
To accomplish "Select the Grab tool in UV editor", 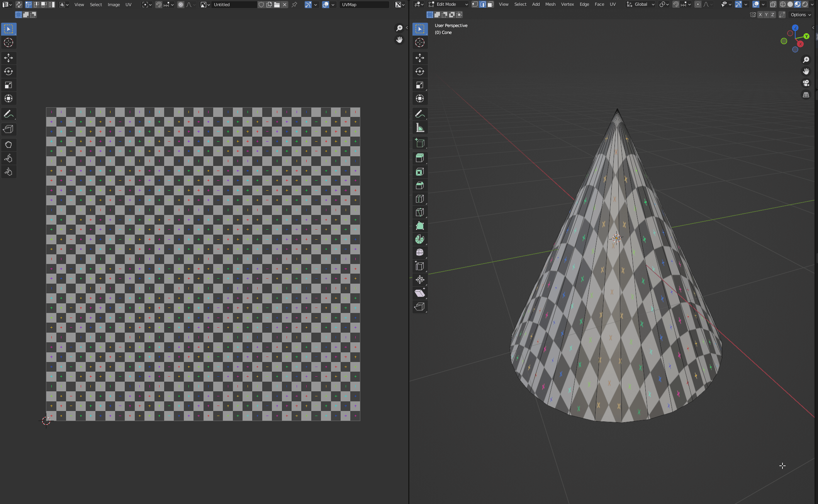I will pyautogui.click(x=8, y=145).
